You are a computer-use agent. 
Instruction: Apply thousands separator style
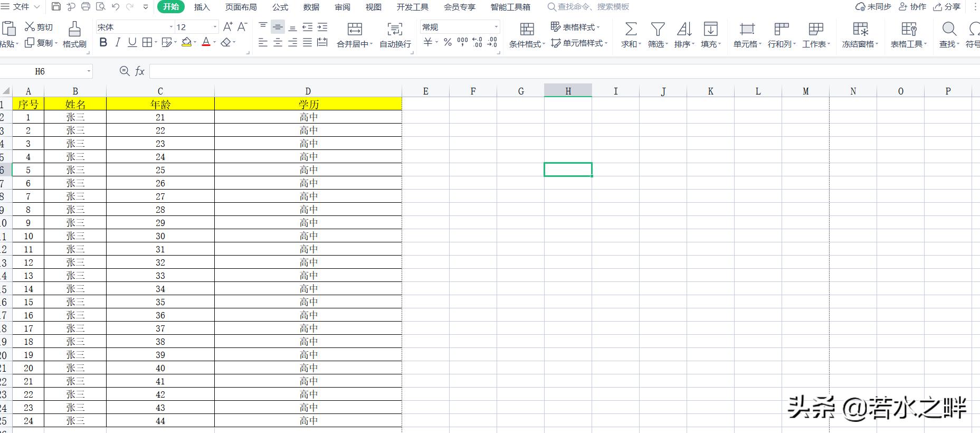(462, 42)
